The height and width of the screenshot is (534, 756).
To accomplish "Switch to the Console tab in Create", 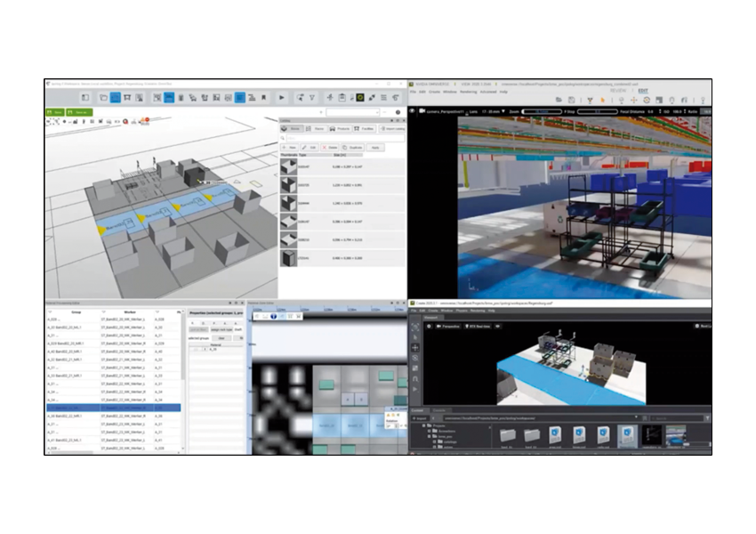I will tap(439, 410).
